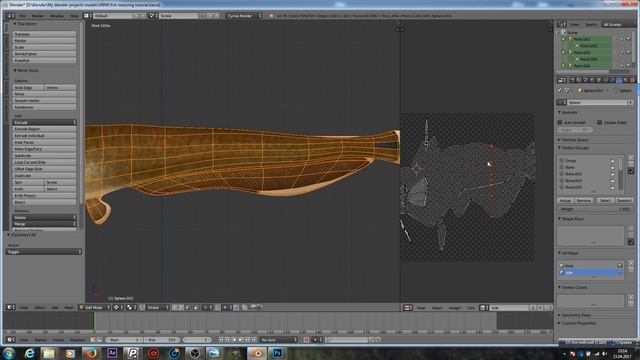Open the UVs menu in the UV editor header
This screenshot has height=360, width=640.
click(x=471, y=308)
